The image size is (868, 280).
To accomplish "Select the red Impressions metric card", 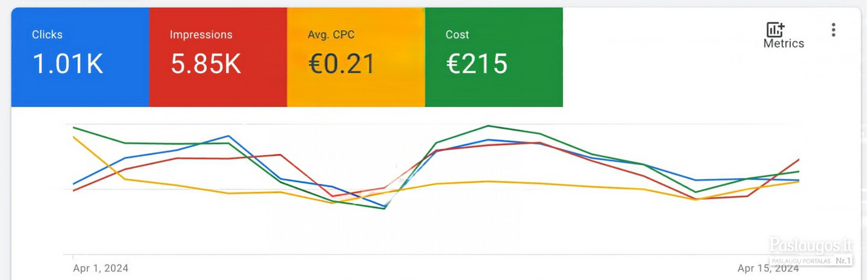I will [218, 57].
